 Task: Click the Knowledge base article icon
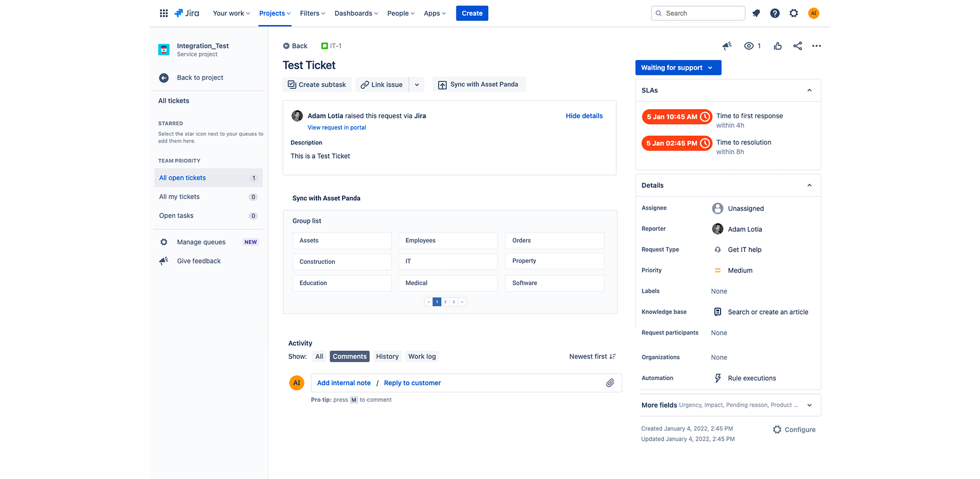pyautogui.click(x=717, y=312)
